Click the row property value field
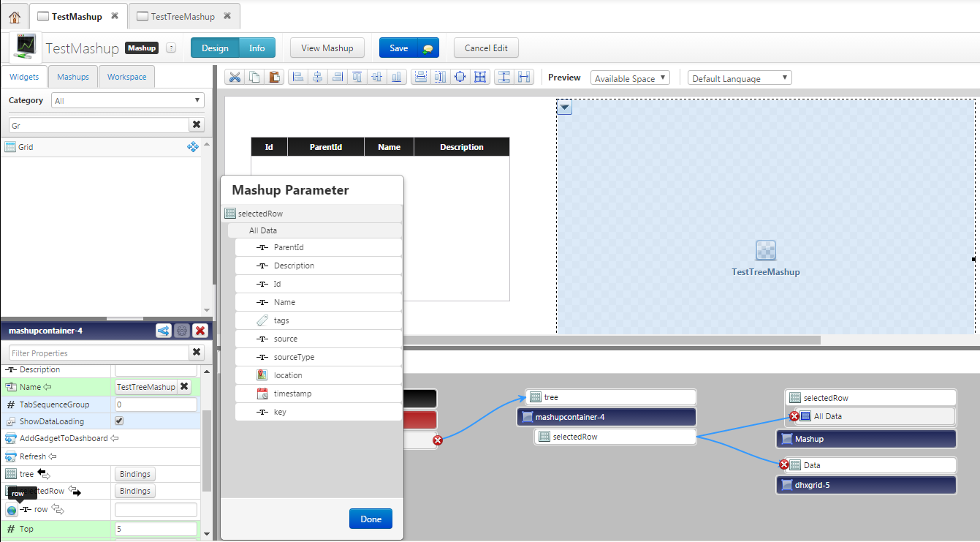The height and width of the screenshot is (542, 980). 156,509
